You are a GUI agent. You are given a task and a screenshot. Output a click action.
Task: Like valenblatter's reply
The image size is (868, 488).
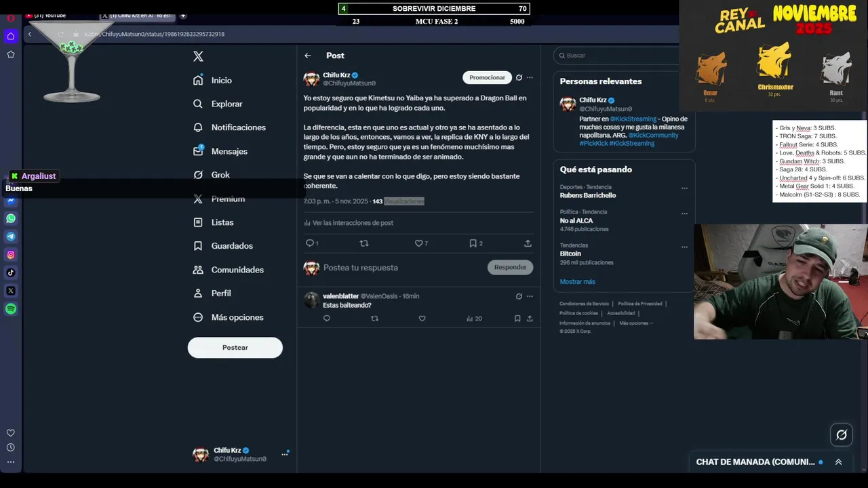[422, 319]
